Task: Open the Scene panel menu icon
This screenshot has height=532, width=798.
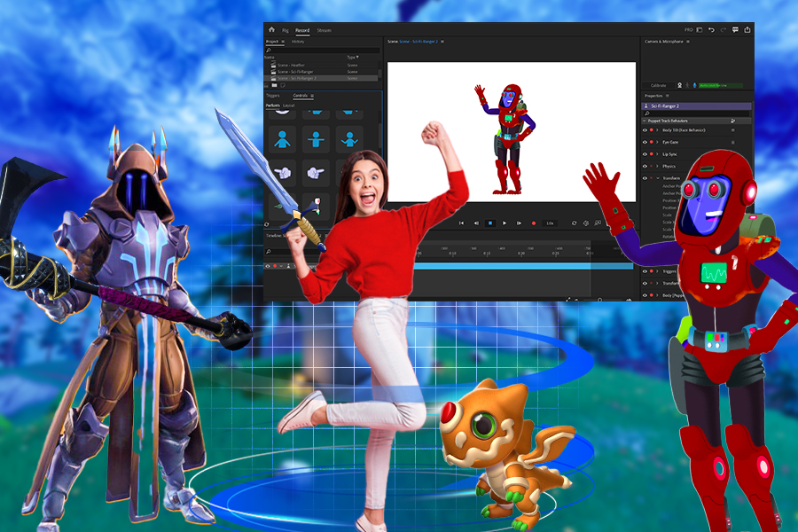Action: 442,42
